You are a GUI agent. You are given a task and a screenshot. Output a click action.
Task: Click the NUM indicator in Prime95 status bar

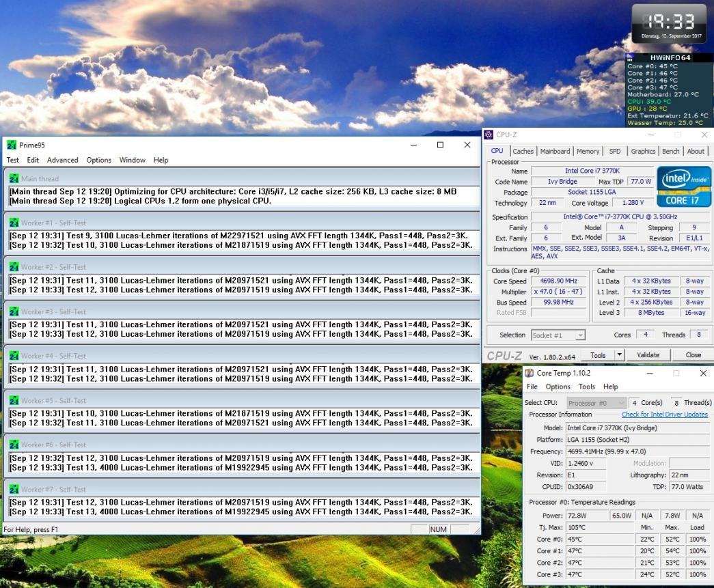click(438, 530)
